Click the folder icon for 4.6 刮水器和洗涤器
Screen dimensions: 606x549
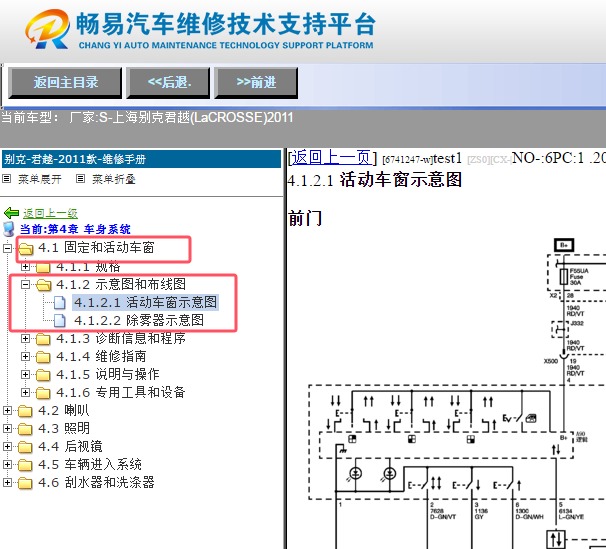(25, 483)
